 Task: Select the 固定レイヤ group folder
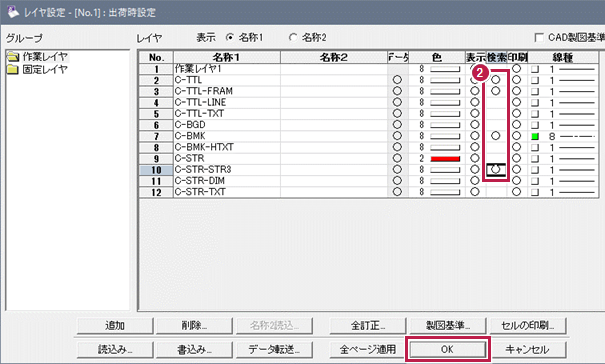[x=38, y=69]
